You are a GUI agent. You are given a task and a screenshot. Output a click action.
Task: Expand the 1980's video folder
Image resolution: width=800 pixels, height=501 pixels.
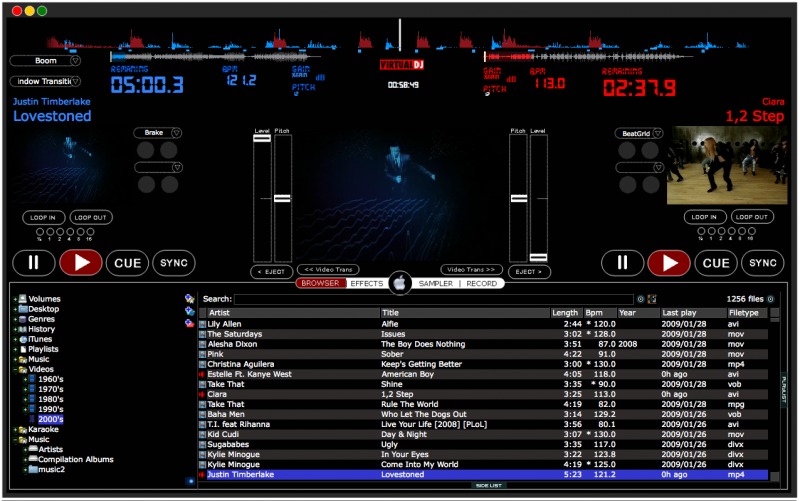25,399
